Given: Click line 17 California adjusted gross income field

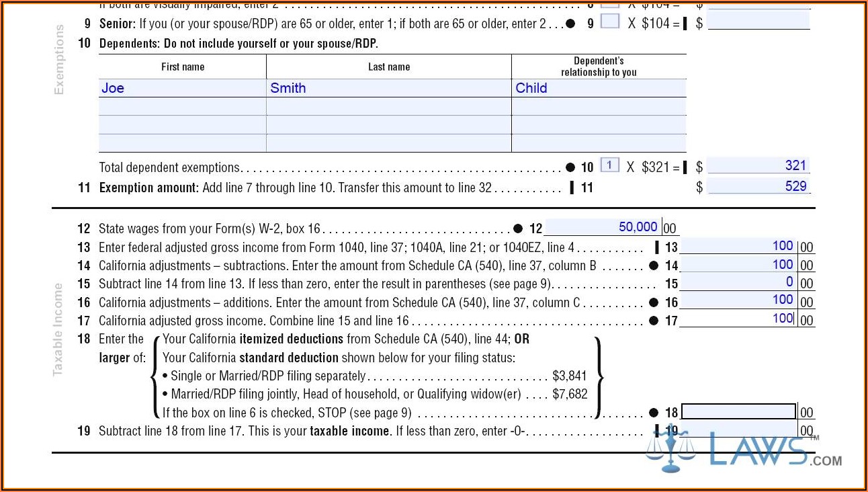Looking at the screenshot, I should (x=738, y=319).
